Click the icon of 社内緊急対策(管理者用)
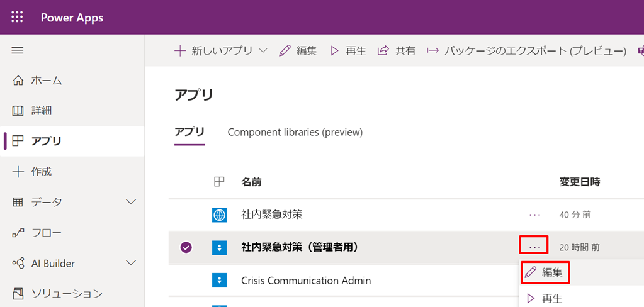Viewport: 644px width, 307px height. pos(219,247)
